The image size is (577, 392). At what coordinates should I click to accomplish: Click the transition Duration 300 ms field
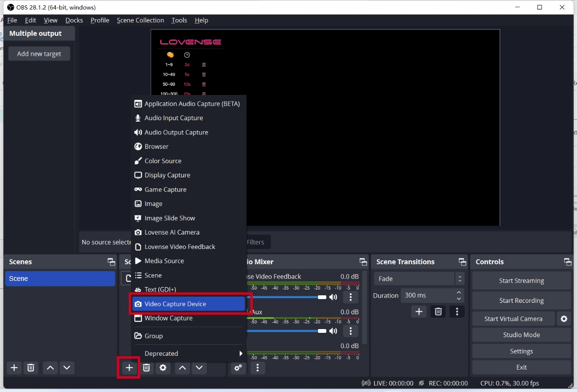pyautogui.click(x=427, y=296)
